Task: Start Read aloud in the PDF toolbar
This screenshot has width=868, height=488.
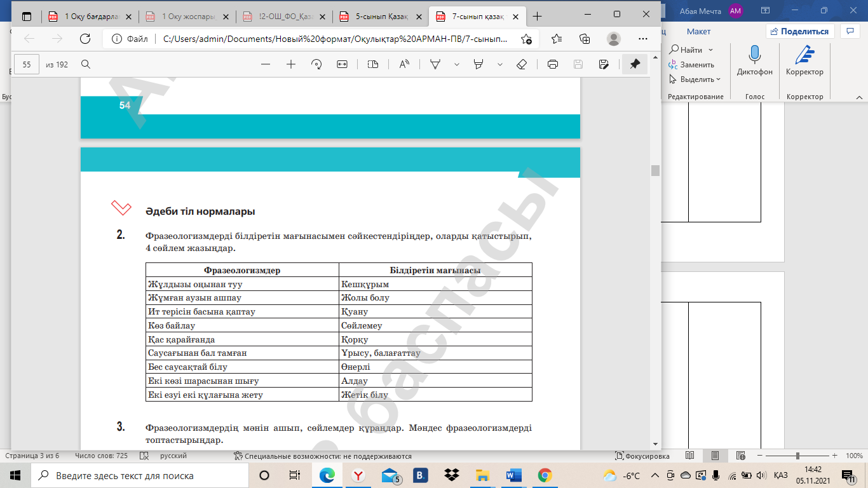Action: tap(404, 64)
